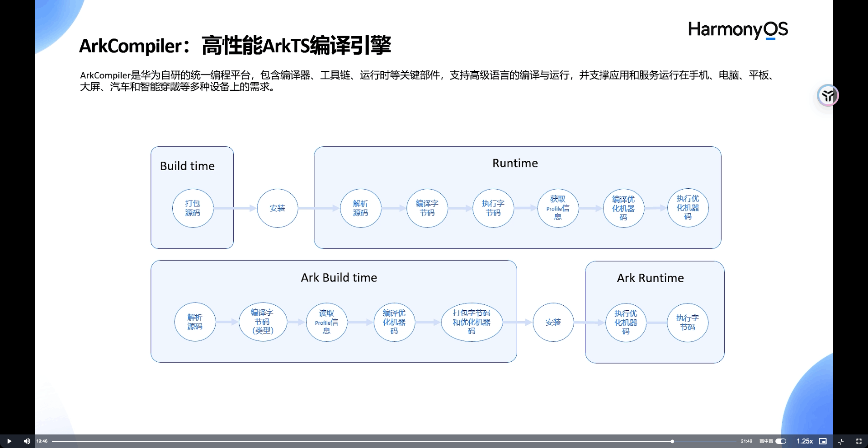The image size is (868, 448).
Task: Select 执行优化机器码 node in Ark Runtime
Action: pos(626,322)
